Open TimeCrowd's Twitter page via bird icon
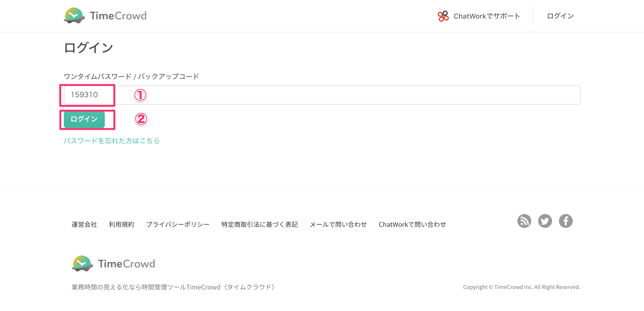This screenshot has height=311, width=644. [545, 221]
